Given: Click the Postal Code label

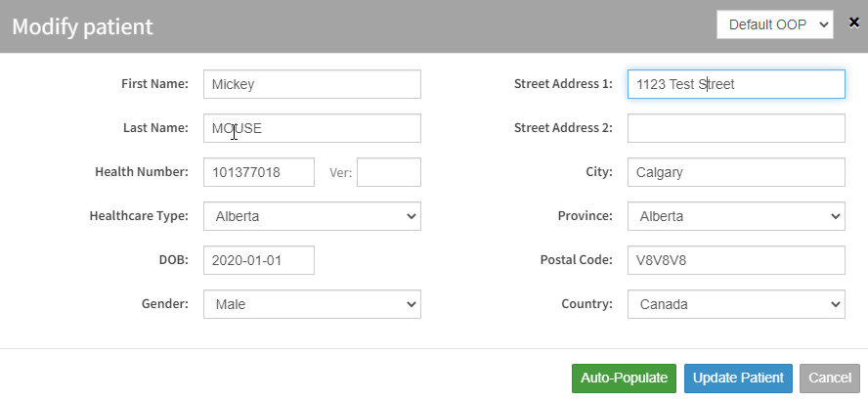Looking at the screenshot, I should pos(577,260).
